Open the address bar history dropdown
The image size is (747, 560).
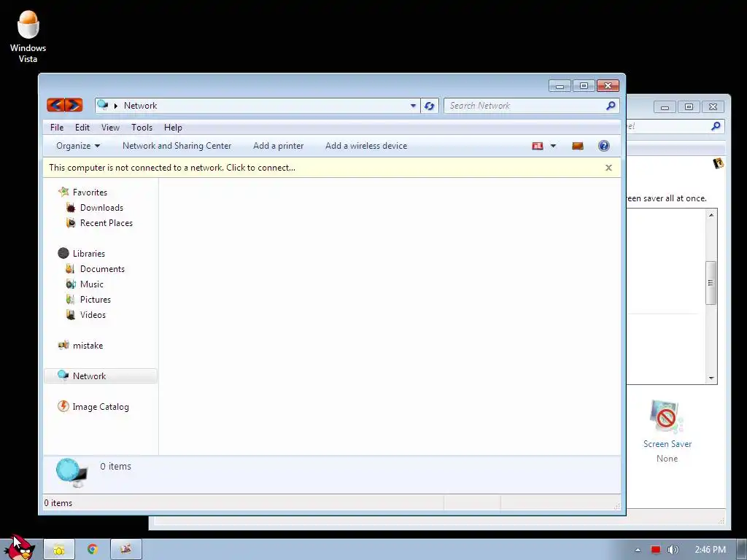413,106
